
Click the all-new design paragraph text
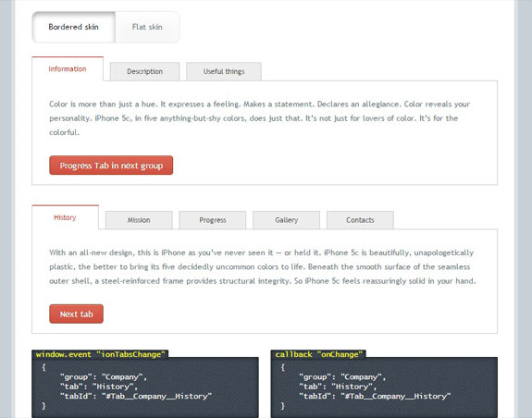(262, 267)
